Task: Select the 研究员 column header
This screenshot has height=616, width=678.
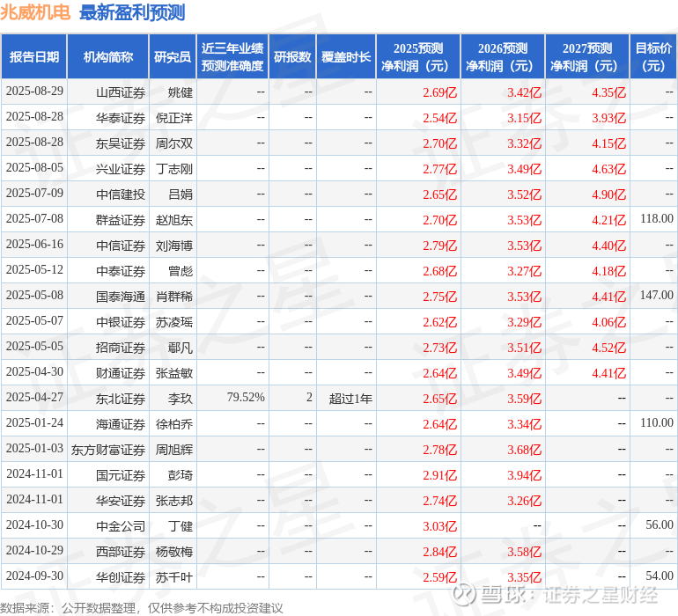Action: point(173,56)
